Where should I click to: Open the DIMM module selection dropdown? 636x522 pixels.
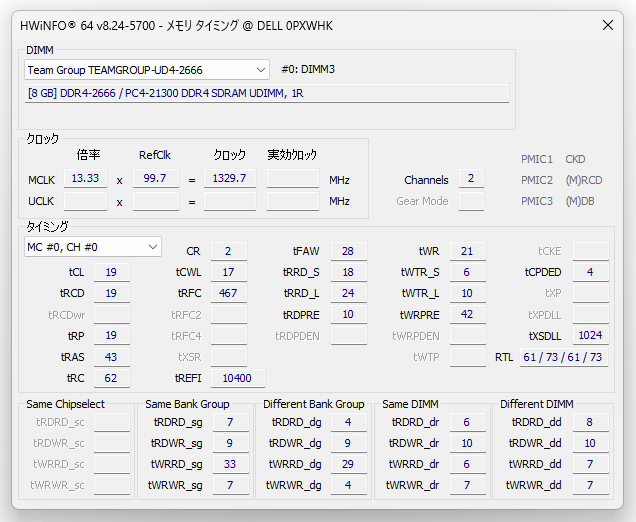click(147, 70)
